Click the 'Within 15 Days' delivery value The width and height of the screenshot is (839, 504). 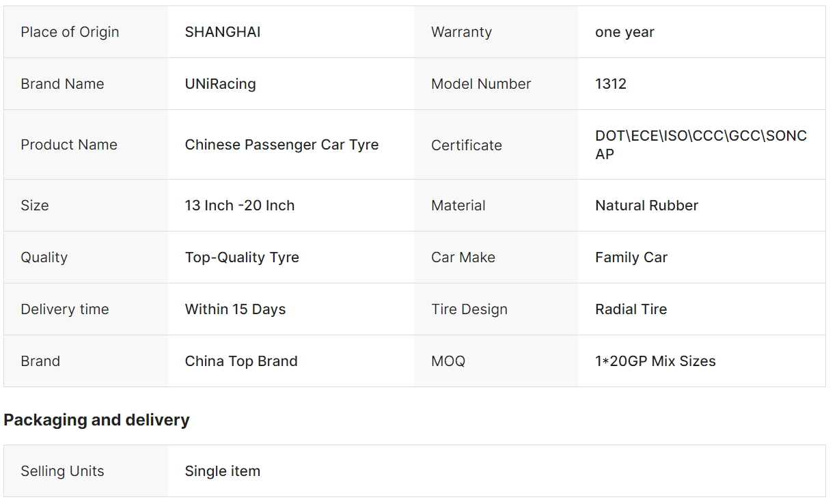coord(235,309)
